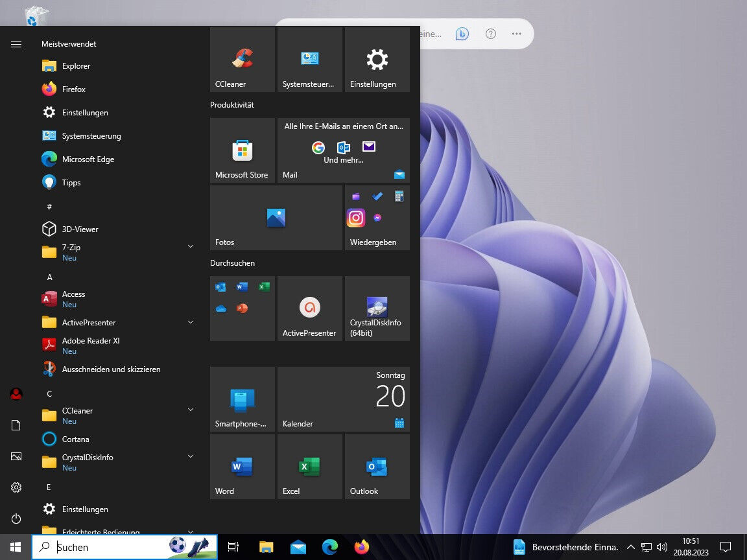Open the CrystalDiskInfo (64bit) tile
The height and width of the screenshot is (560, 747).
click(377, 309)
